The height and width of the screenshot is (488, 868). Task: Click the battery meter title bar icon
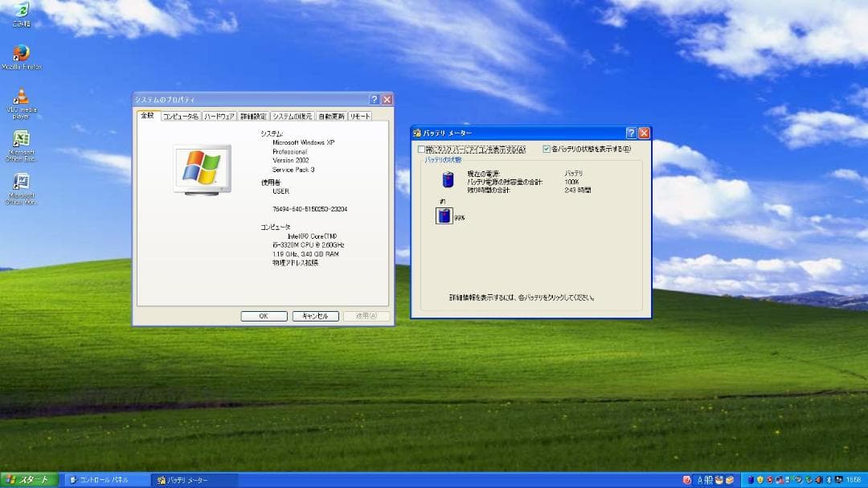pos(417,133)
